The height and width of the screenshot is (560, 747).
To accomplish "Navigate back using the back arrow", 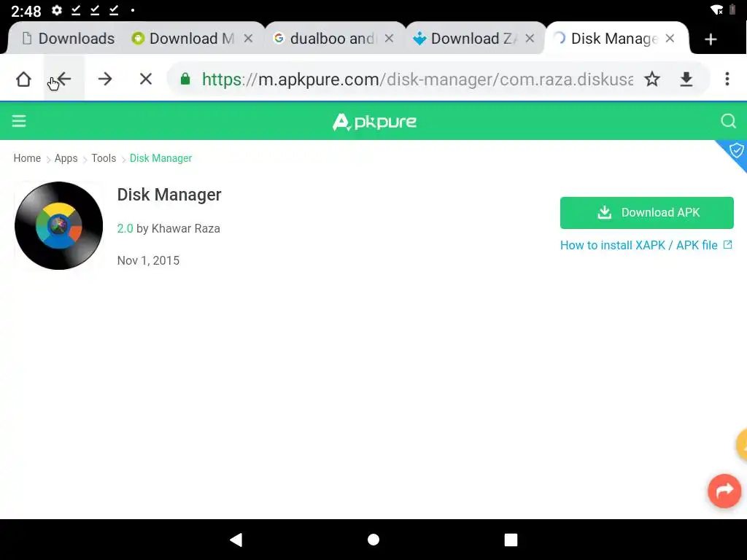I will [64, 79].
